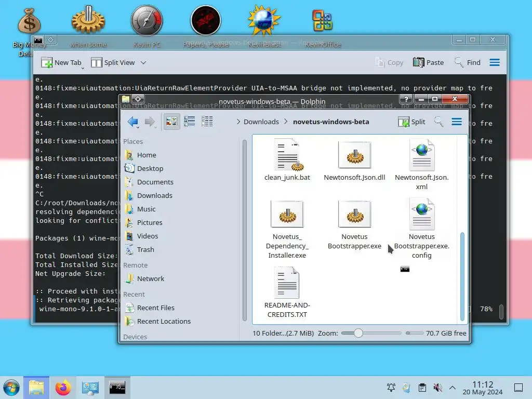Click Show Desktop button in taskbar
This screenshot has width=532, height=399.
tap(518, 388)
